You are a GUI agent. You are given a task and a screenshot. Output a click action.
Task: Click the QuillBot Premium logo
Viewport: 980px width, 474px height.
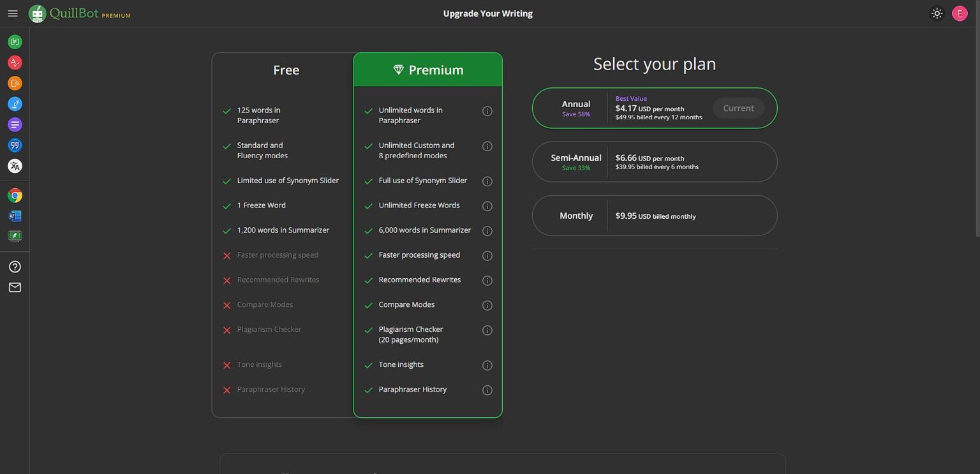tap(80, 13)
